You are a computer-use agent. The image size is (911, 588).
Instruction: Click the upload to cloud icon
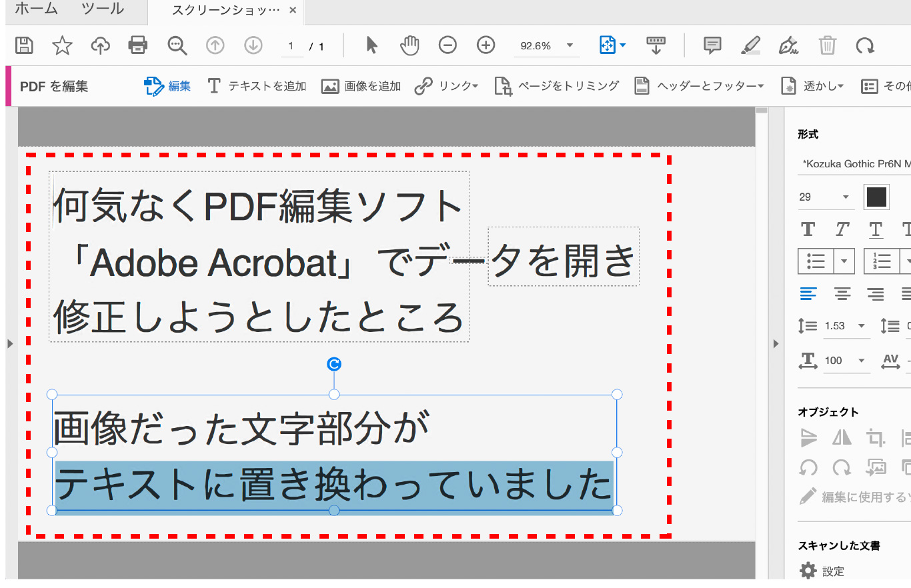point(100,45)
